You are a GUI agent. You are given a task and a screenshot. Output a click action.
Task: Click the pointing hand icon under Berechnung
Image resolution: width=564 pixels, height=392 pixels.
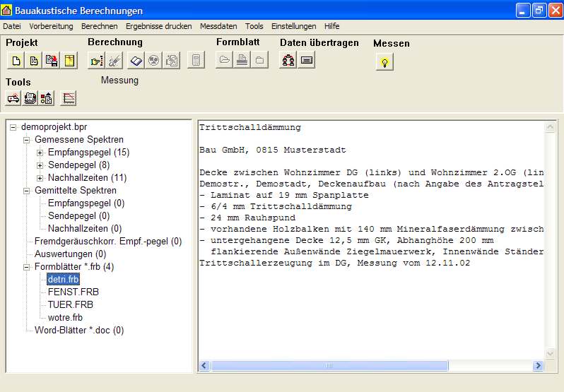coord(96,60)
